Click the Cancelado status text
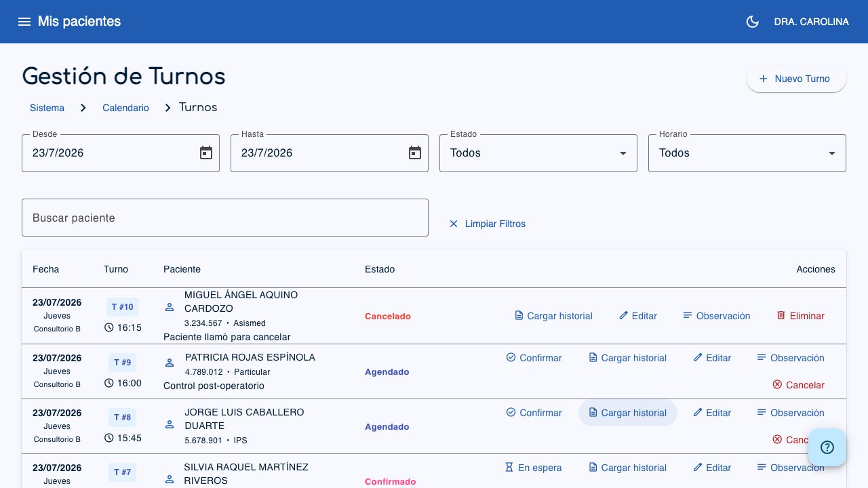Image resolution: width=868 pixels, height=488 pixels. pos(388,317)
